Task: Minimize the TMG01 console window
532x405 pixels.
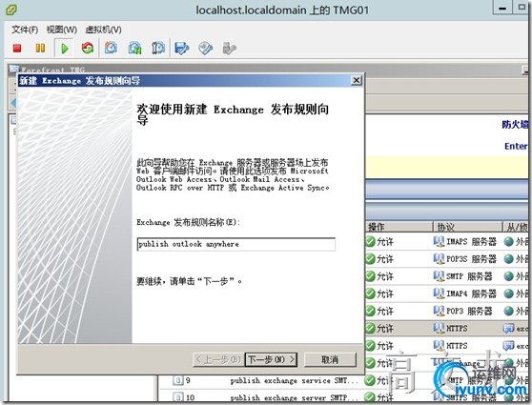Action: click(x=502, y=9)
